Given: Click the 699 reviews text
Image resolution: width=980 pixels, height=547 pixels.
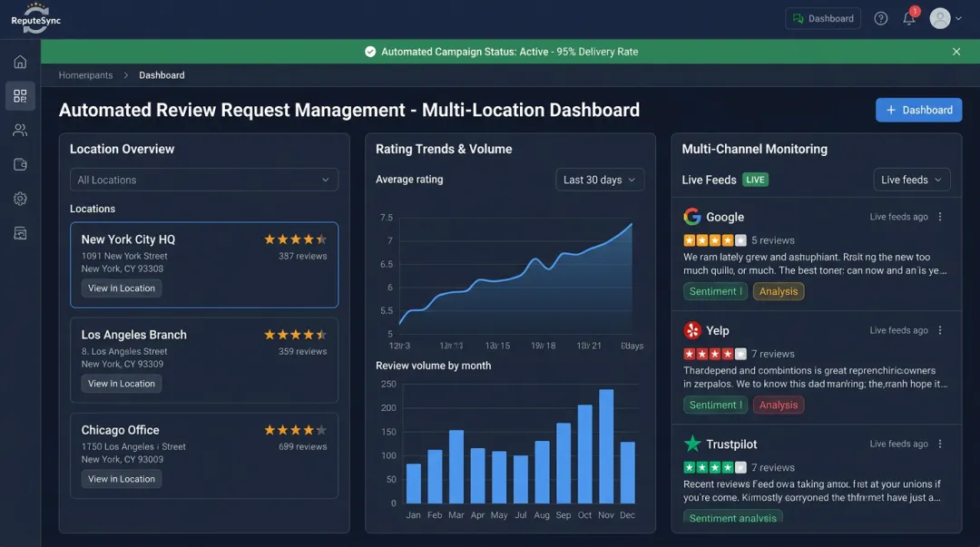Looking at the screenshot, I should pyautogui.click(x=302, y=446).
